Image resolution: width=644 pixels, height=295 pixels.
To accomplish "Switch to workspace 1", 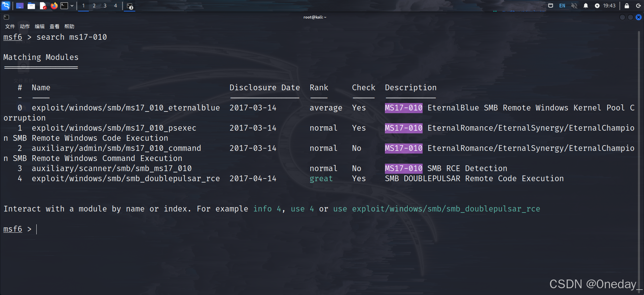I will pyautogui.click(x=83, y=6).
